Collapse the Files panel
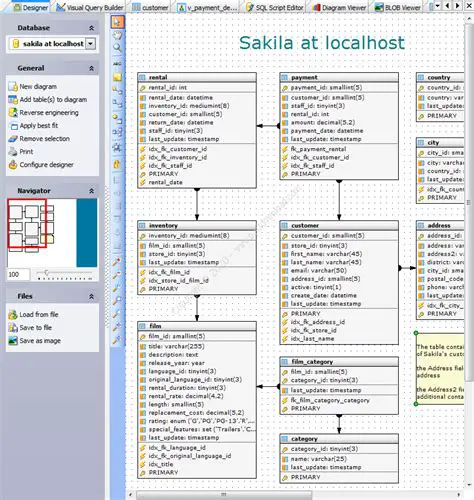The height and width of the screenshot is (500, 474). [91, 296]
